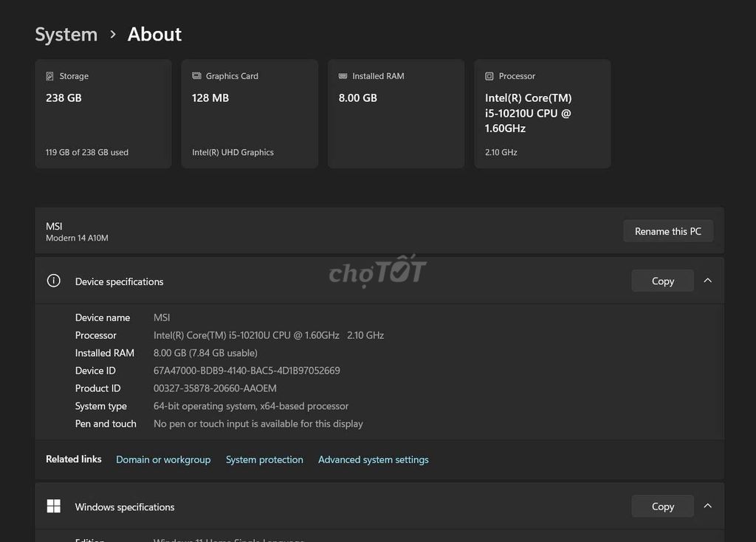Click the Product ID value text

click(215, 388)
